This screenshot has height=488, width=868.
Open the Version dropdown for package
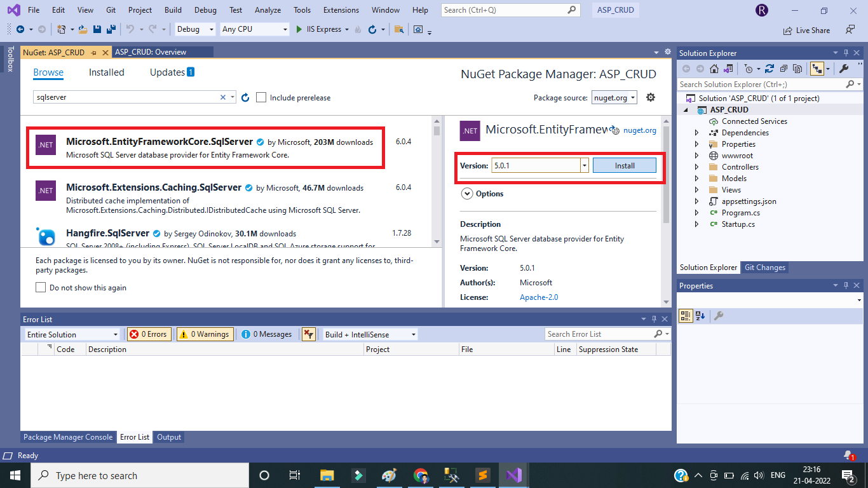pos(584,165)
